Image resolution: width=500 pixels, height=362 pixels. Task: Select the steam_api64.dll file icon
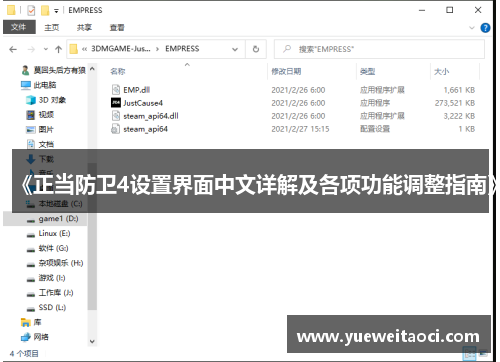116,116
